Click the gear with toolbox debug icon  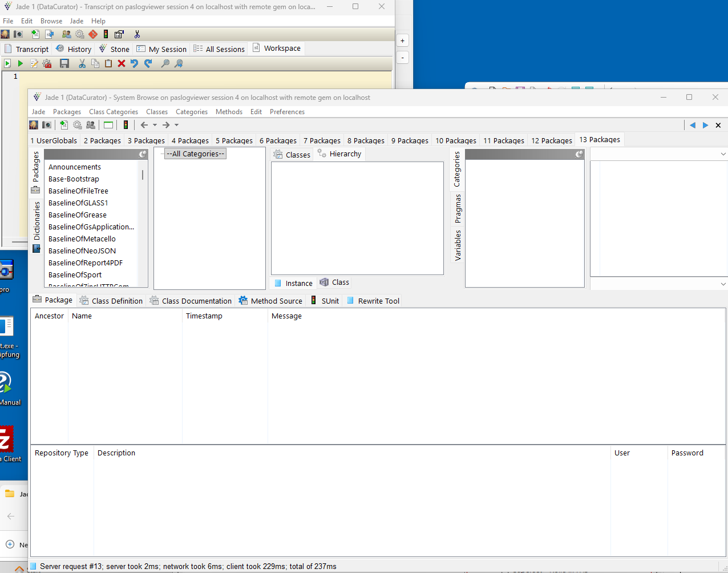[x=47, y=63]
